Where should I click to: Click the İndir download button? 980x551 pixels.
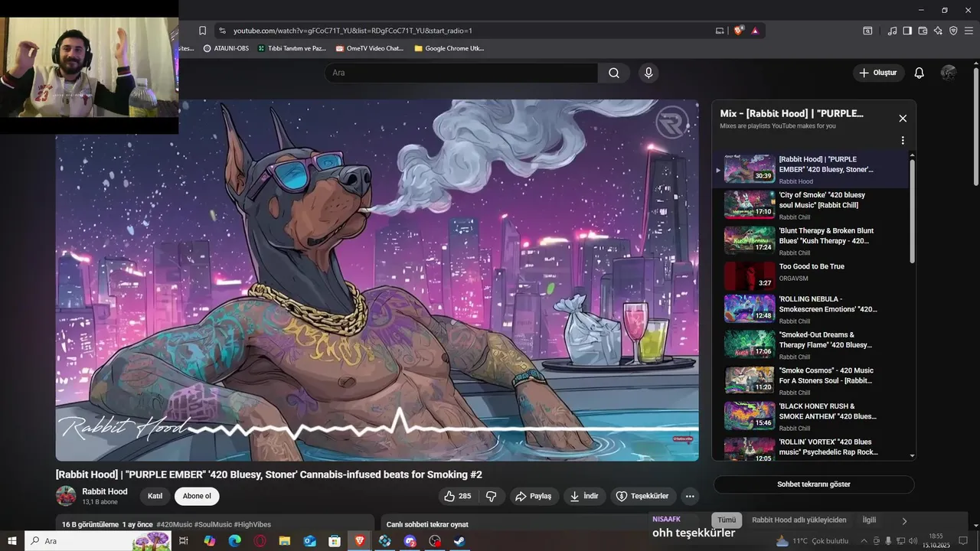[x=585, y=496]
